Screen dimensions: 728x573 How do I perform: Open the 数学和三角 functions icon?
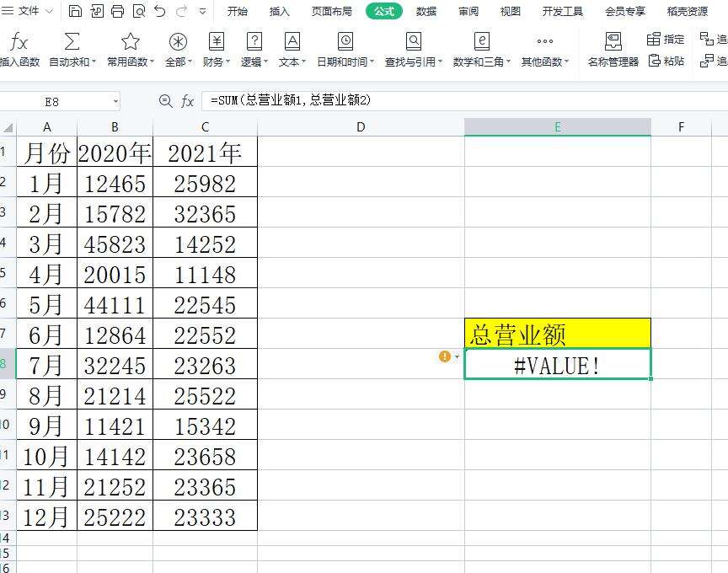pos(482,41)
